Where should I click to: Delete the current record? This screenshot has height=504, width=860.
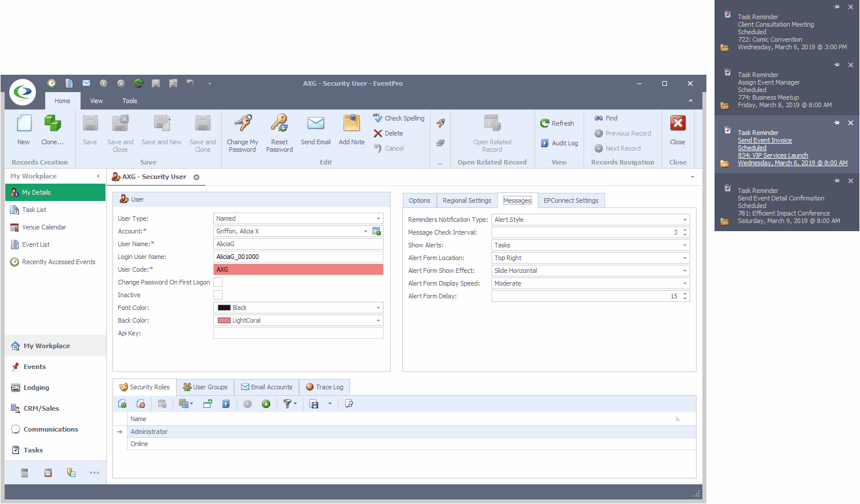tap(388, 133)
